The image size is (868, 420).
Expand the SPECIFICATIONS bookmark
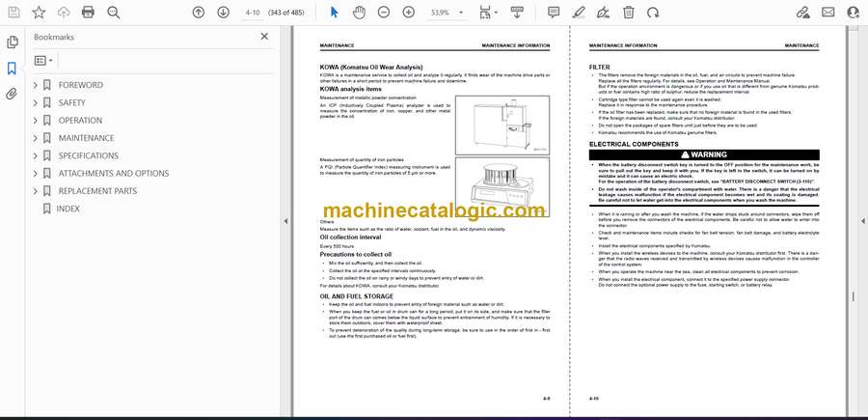pyautogui.click(x=36, y=155)
